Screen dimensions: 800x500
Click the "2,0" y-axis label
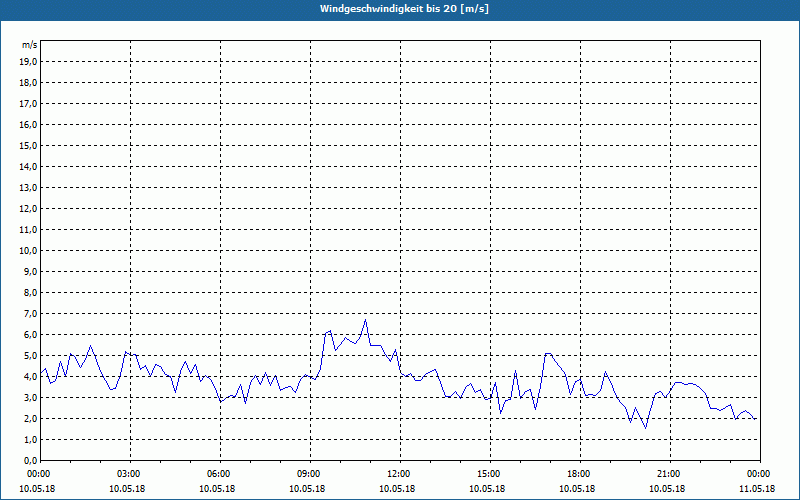(x=30, y=418)
